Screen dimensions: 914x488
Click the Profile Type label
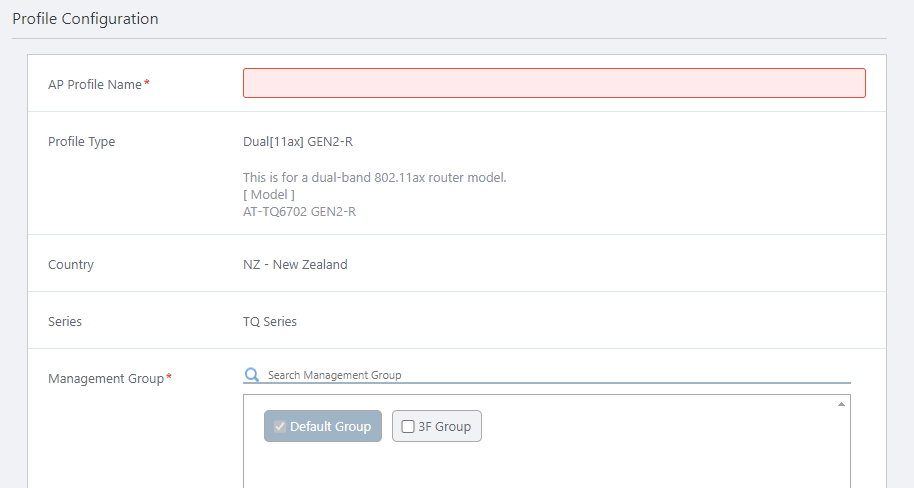(x=81, y=142)
